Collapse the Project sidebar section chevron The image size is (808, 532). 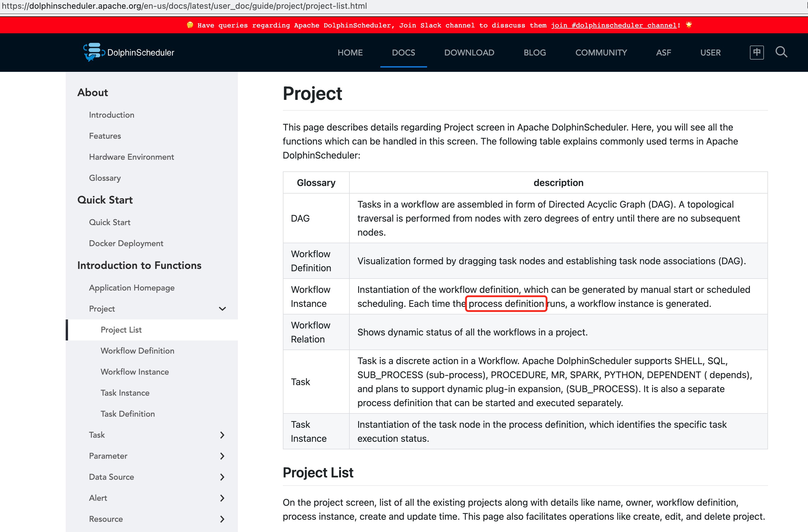[x=222, y=309]
